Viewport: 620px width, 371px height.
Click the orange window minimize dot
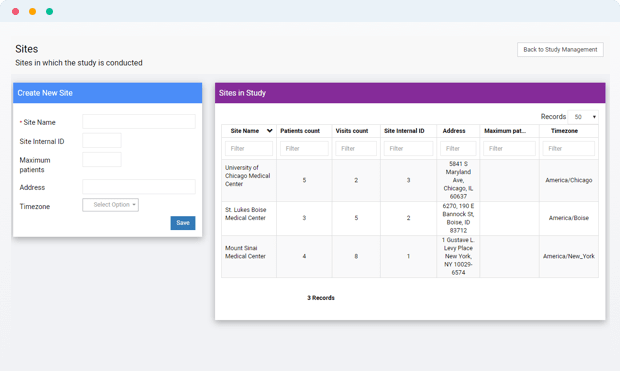point(32,11)
